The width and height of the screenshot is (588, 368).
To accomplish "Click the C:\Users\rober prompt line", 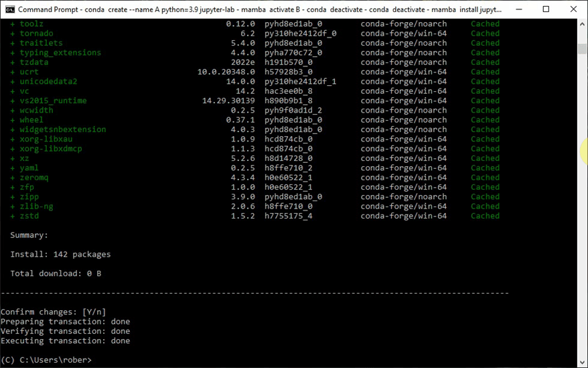I will pyautogui.click(x=46, y=360).
